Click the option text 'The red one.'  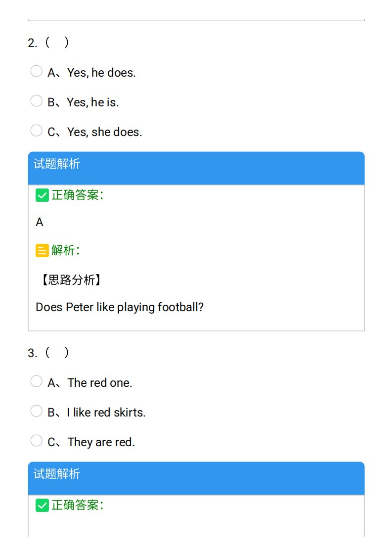coord(100,383)
